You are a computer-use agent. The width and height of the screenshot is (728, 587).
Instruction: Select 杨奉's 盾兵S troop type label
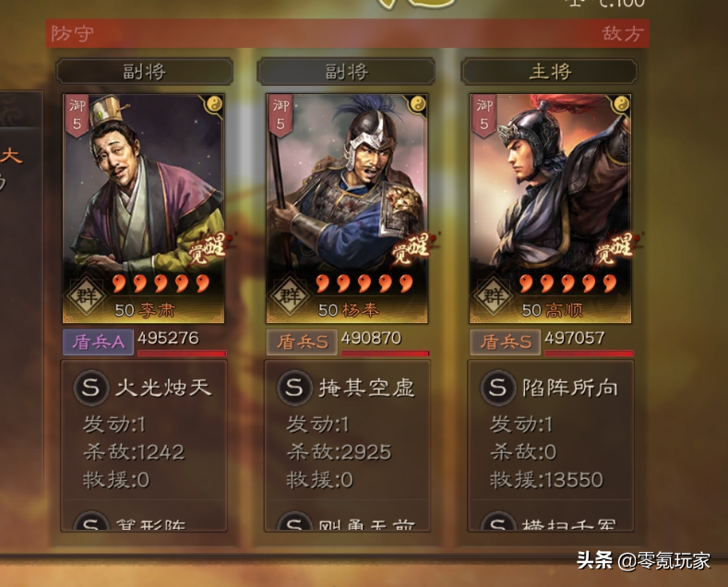coord(302,342)
